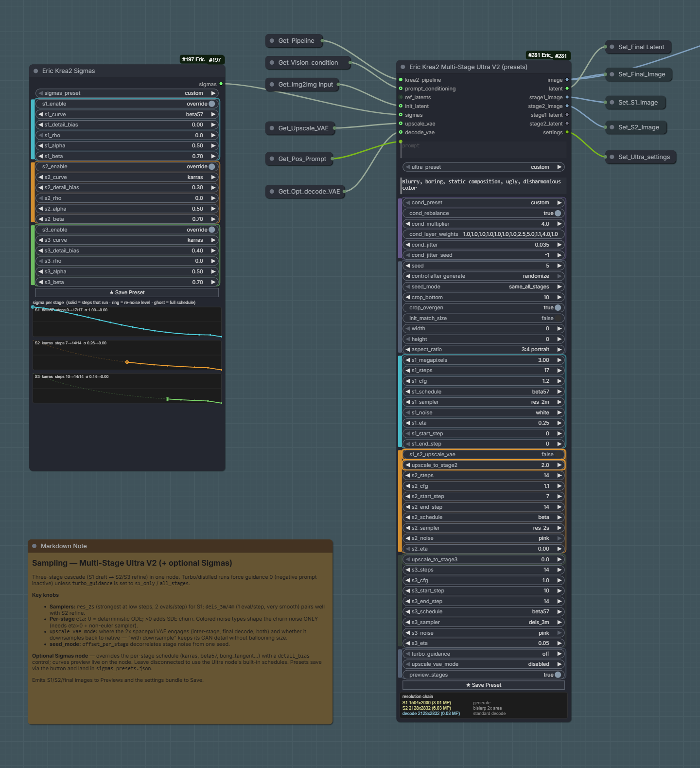Click the upscale_vae input socket
Screen dimensions: 700x768
pyautogui.click(x=401, y=124)
